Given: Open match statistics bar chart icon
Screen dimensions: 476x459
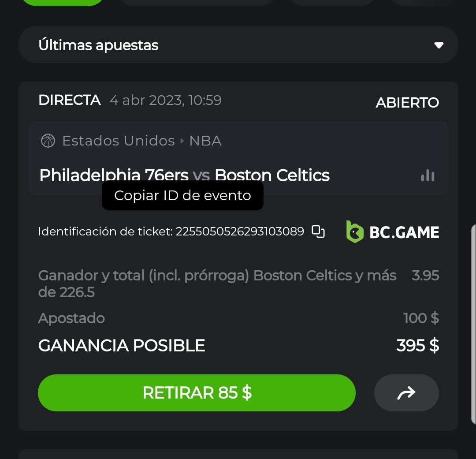Looking at the screenshot, I should click(x=428, y=176).
